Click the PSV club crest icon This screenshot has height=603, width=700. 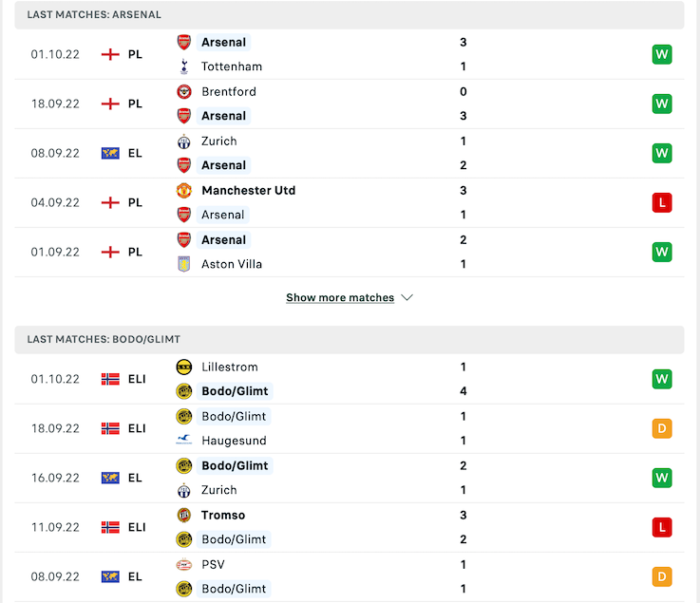click(x=184, y=564)
